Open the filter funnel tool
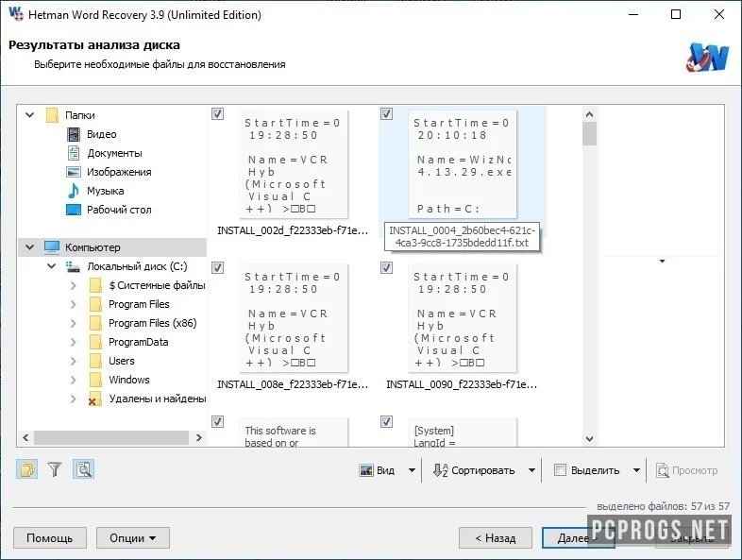This screenshot has height=560, width=742. click(x=55, y=469)
